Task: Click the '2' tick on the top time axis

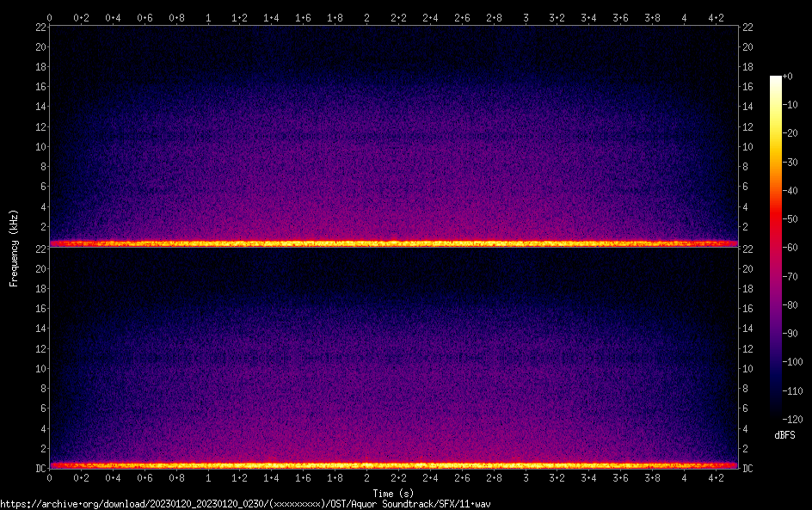Action: pyautogui.click(x=366, y=17)
